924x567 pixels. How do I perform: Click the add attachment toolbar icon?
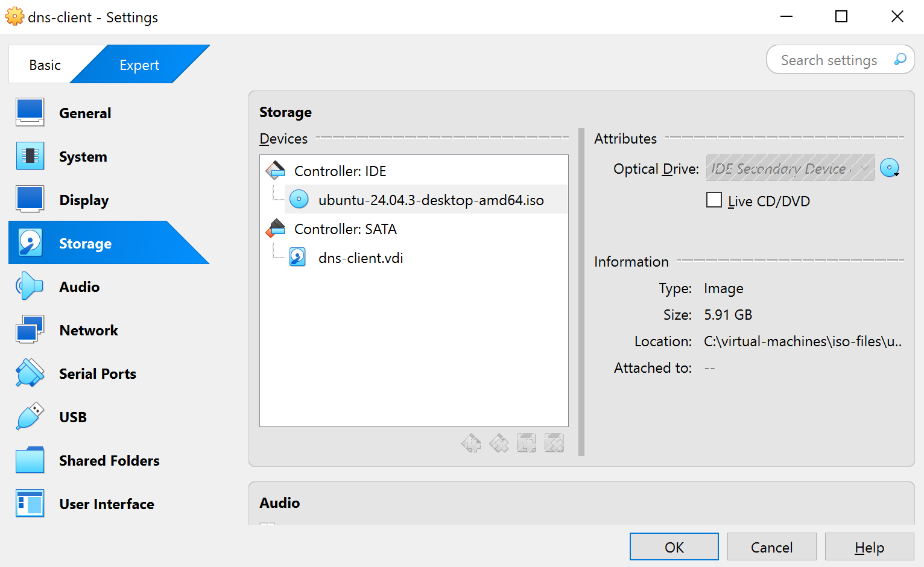(527, 443)
